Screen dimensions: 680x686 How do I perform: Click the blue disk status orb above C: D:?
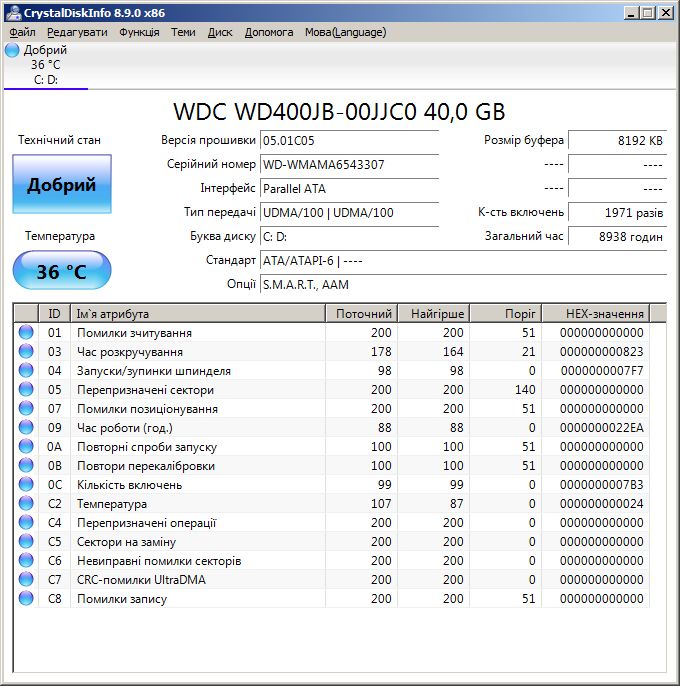(12, 50)
